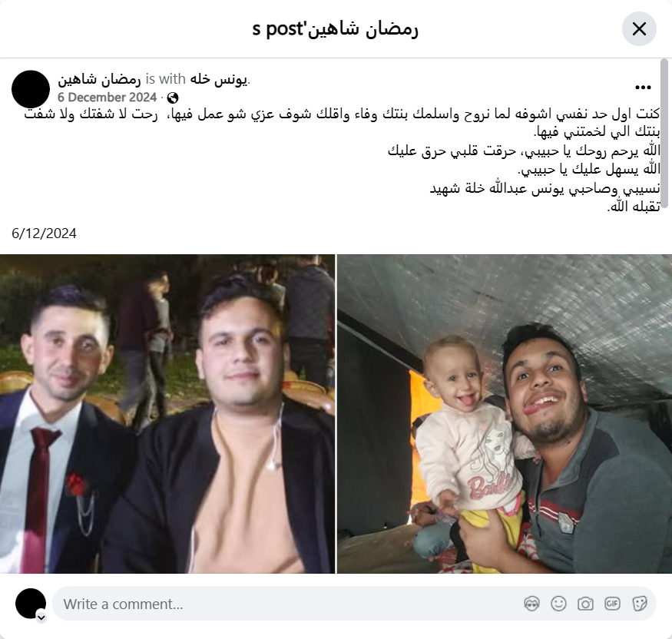The image size is (672, 639).
Task: Open the wedding suit photo
Action: (167, 413)
